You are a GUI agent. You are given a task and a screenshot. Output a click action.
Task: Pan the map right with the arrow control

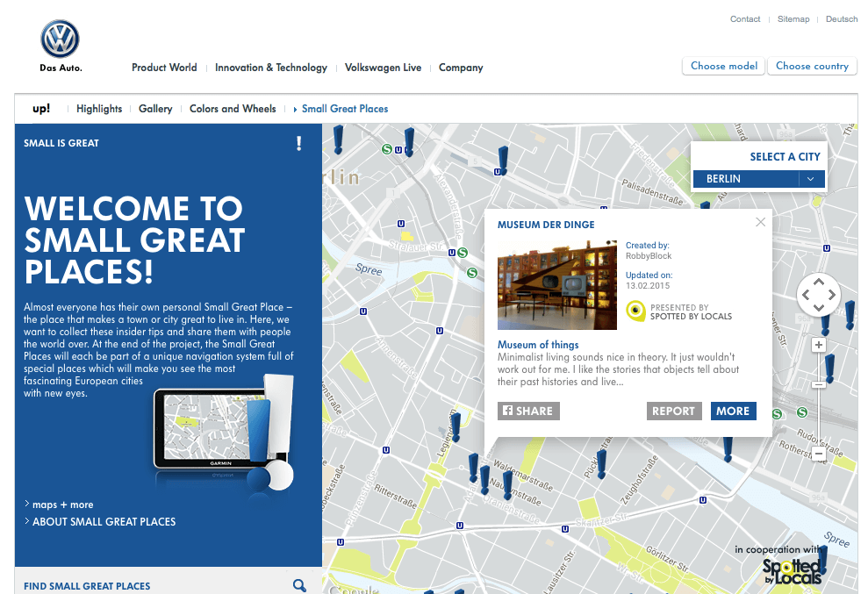[831, 295]
